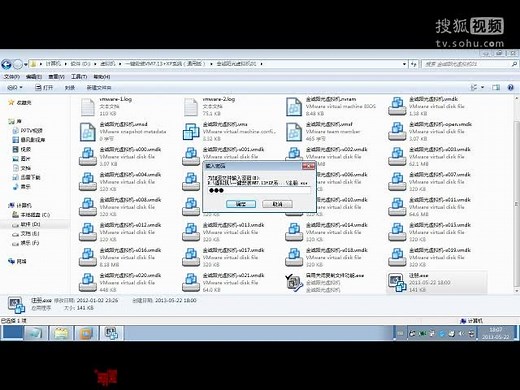Click the 刻录 toolbar button
The height and width of the screenshot is (390, 520).
click(70, 87)
